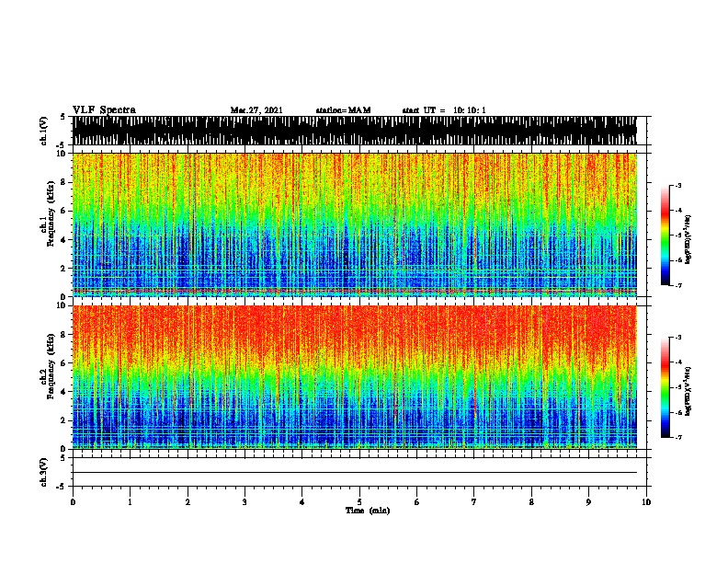Click the "Time (min)" x-axis label
The width and height of the screenshot is (728, 563).
[368, 511]
